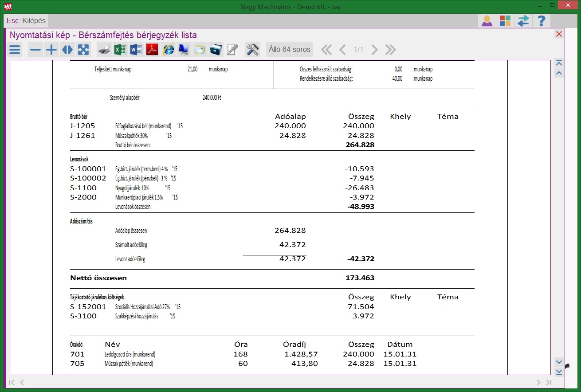The width and height of the screenshot is (581, 392).
Task: Jump to the last page double arrow
Action: click(x=391, y=50)
